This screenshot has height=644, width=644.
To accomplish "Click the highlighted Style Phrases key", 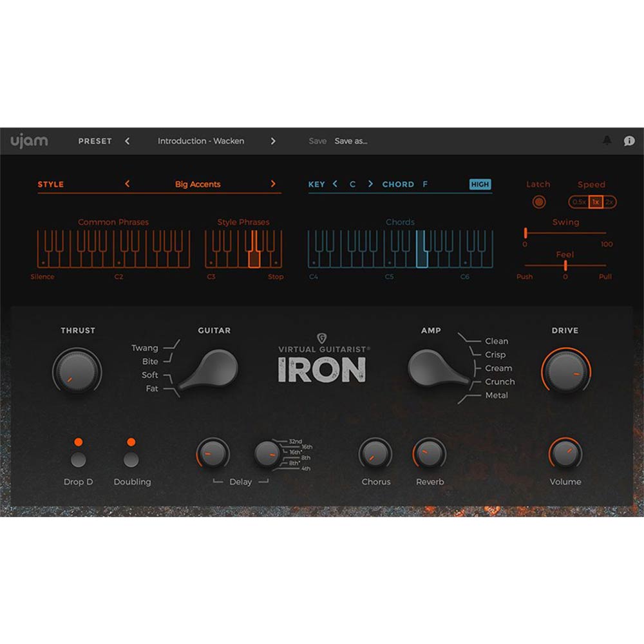I will 254,258.
